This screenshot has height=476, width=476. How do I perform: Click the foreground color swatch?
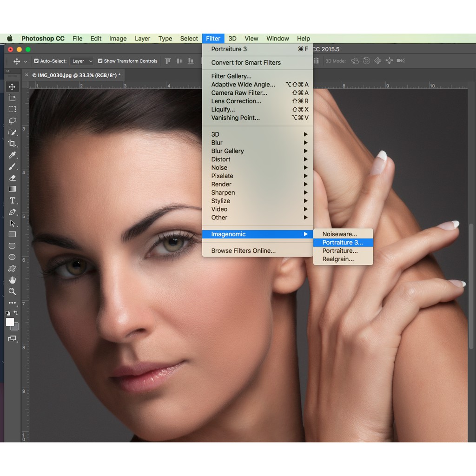point(10,322)
